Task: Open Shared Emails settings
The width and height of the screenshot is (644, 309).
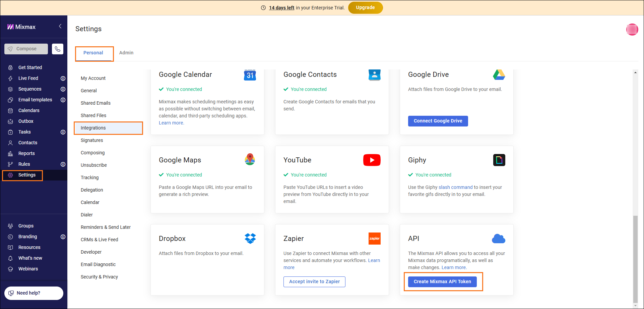Action: (95, 103)
